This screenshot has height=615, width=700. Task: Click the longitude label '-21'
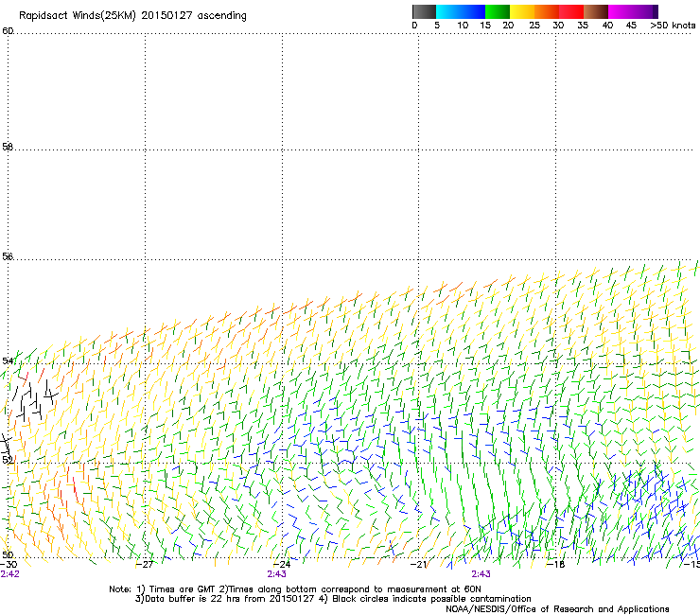pos(418,565)
